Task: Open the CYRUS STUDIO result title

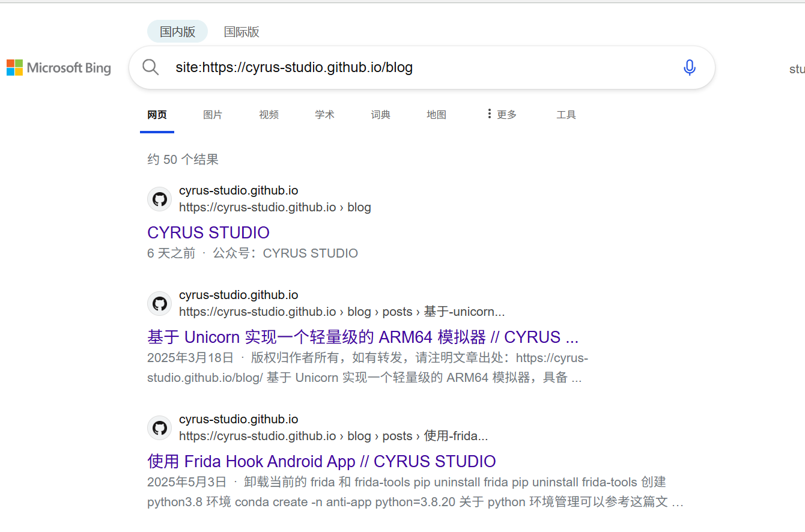Action: point(208,232)
